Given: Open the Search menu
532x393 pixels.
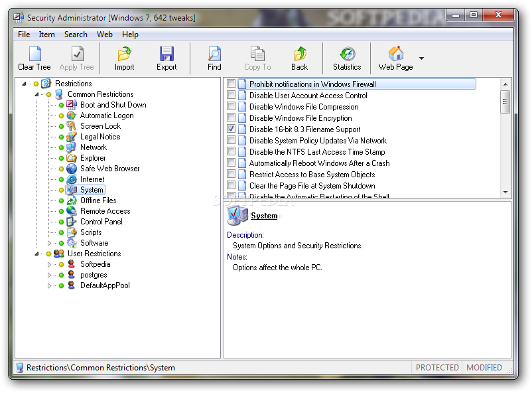Looking at the screenshot, I should (76, 35).
